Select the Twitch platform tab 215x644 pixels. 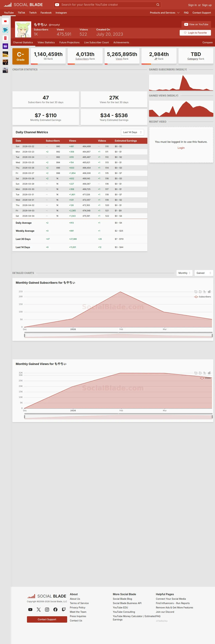(x=33, y=13)
